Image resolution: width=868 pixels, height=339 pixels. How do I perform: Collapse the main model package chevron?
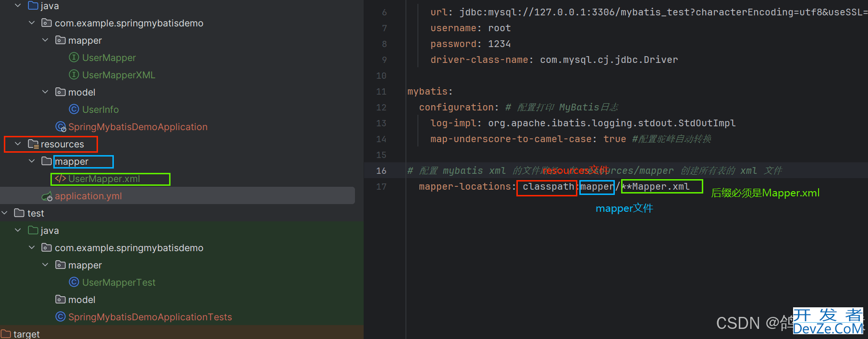(45, 92)
